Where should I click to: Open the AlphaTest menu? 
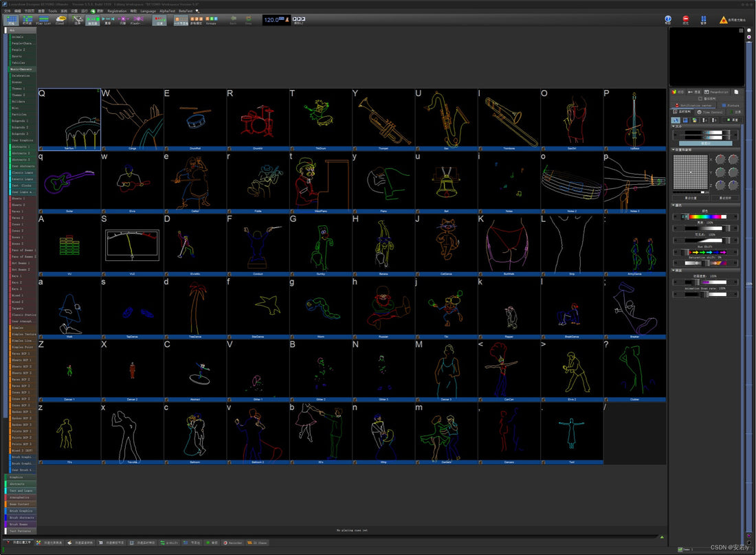(167, 10)
